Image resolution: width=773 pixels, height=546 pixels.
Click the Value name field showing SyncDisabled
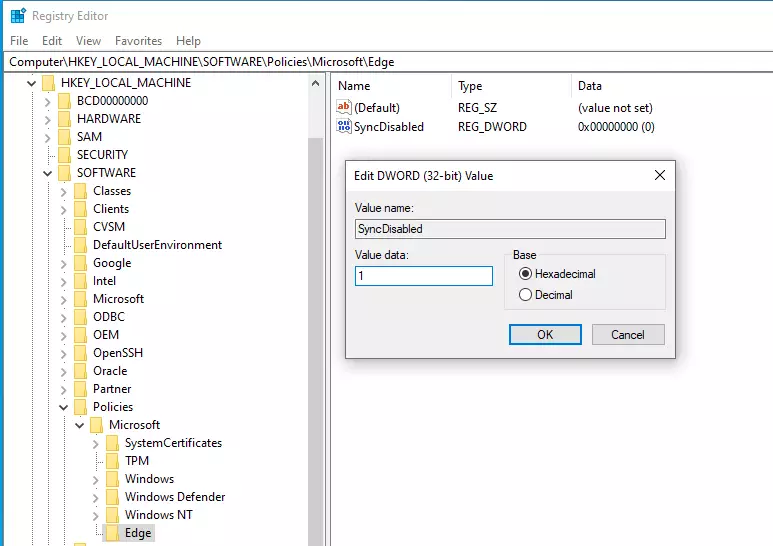click(x=510, y=229)
